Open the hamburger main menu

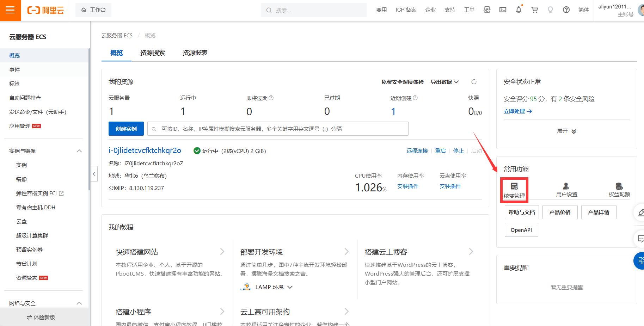10,10
